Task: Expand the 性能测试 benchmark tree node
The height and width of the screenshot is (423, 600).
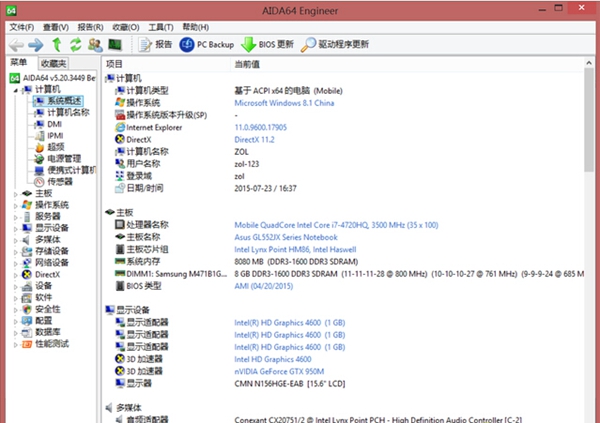Action: pyautogui.click(x=15, y=343)
